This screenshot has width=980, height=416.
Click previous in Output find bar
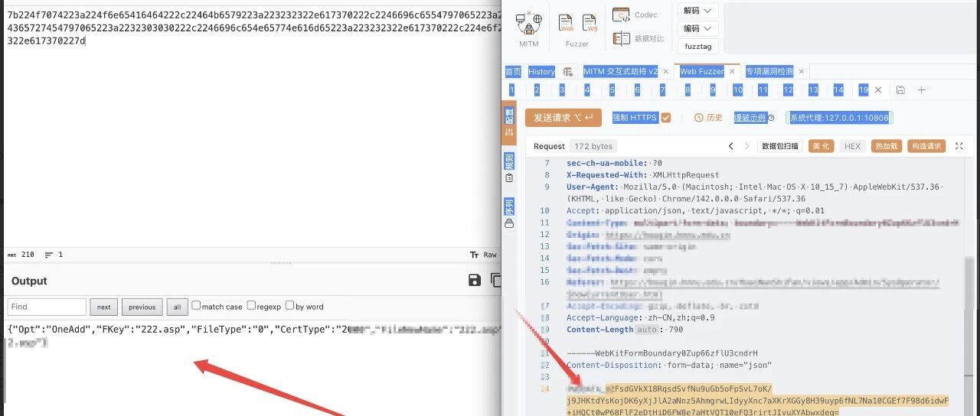point(142,307)
